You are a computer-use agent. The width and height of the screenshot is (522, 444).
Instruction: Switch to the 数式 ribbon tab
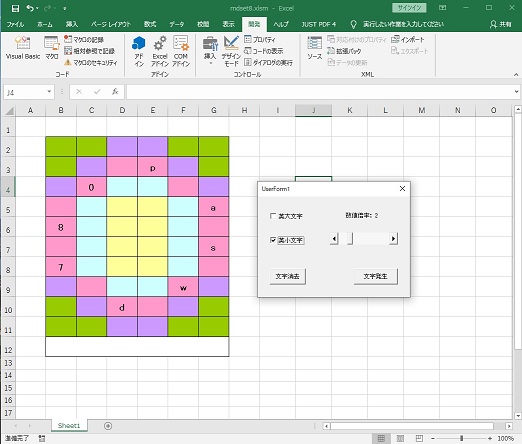(150, 24)
